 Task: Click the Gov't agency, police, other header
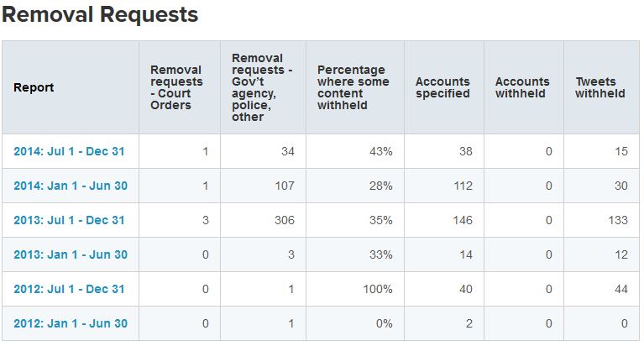tap(261, 87)
